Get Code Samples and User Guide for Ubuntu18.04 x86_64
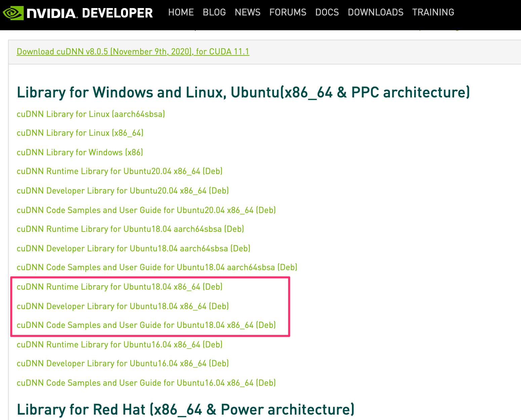Image resolution: width=521 pixels, height=420 pixels. [x=146, y=325]
